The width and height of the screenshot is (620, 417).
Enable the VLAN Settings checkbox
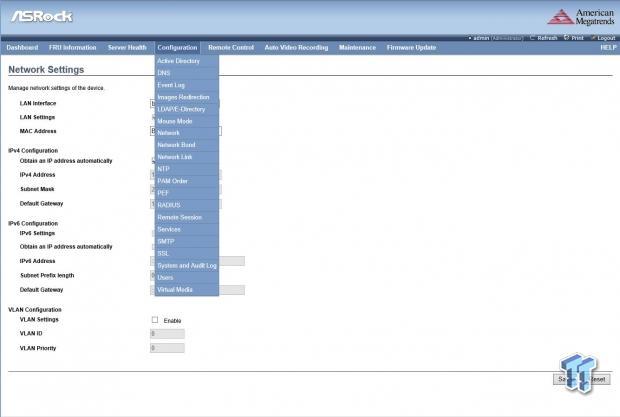pyautogui.click(x=155, y=320)
